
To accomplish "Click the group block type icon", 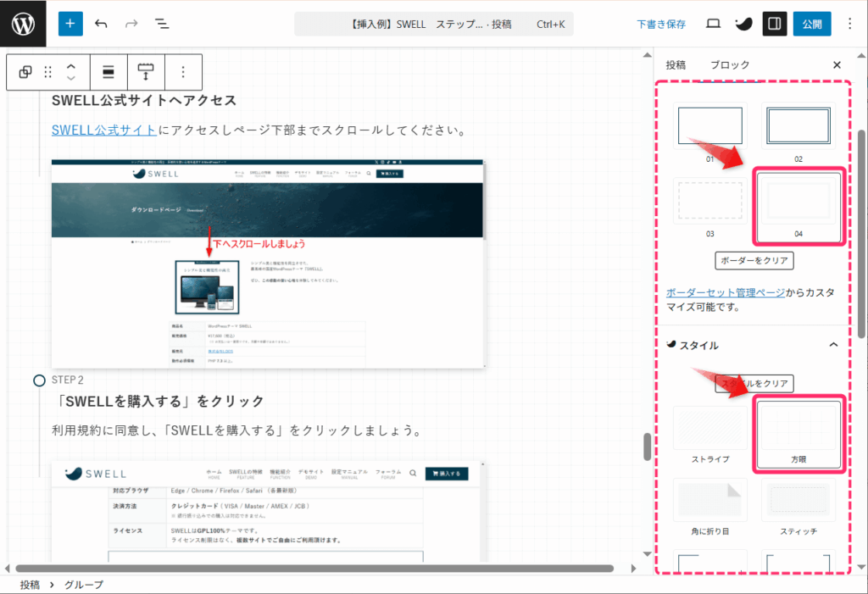I will point(25,72).
